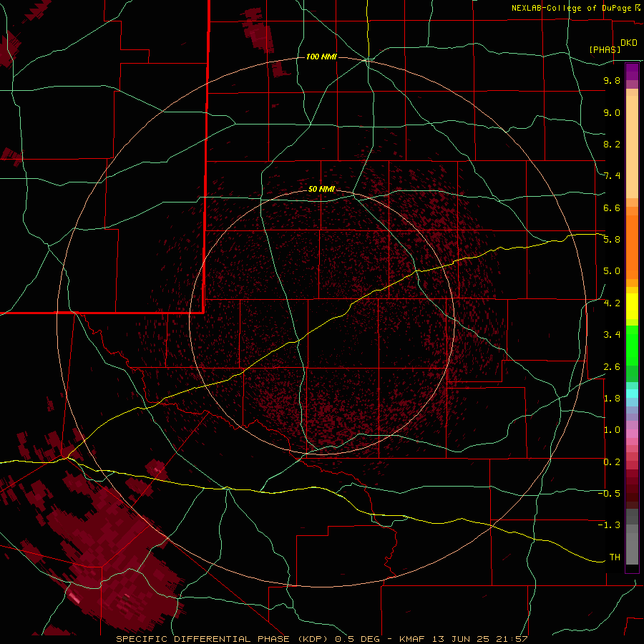Click the 1.8 scale value

(x=612, y=399)
